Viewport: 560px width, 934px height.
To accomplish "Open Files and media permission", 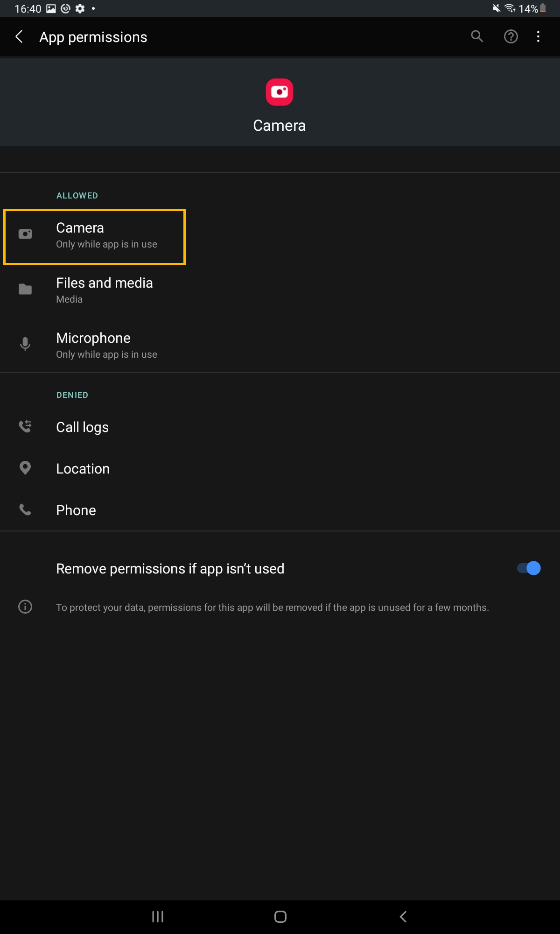I will click(105, 290).
